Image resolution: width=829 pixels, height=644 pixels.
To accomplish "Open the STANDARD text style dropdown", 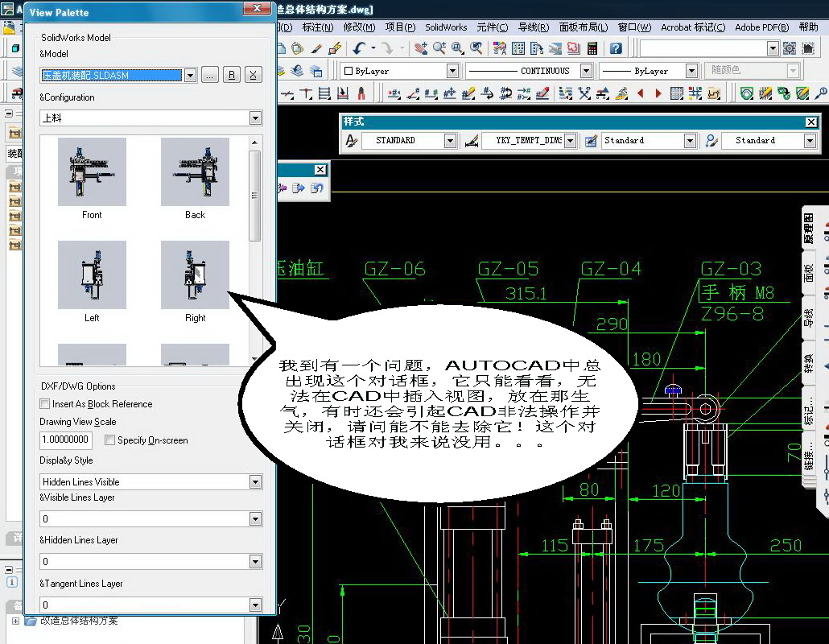I will click(450, 141).
